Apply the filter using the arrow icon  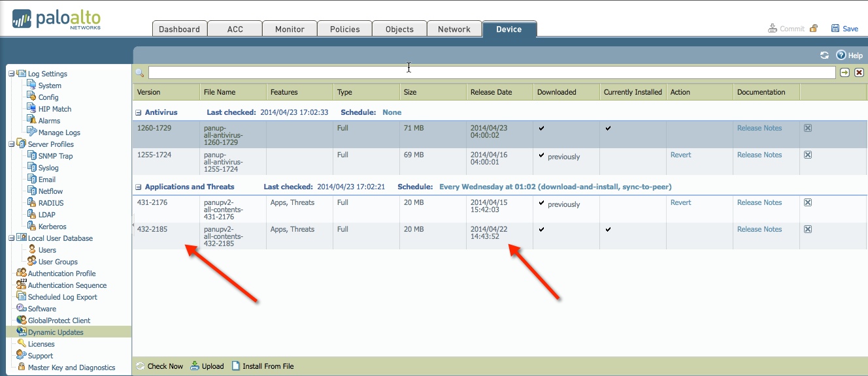tap(844, 72)
